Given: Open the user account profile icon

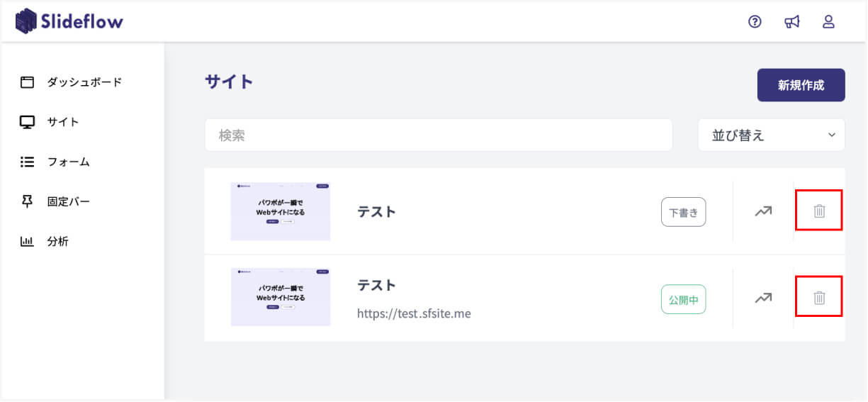Looking at the screenshot, I should (828, 22).
